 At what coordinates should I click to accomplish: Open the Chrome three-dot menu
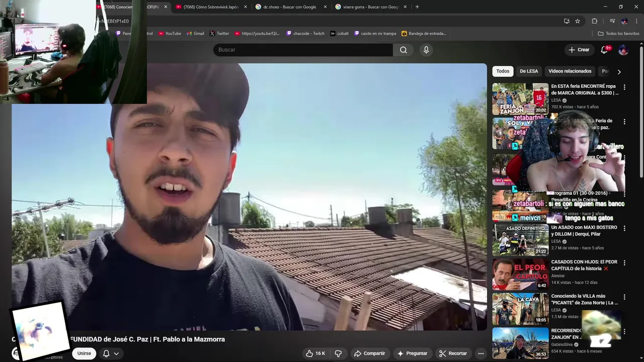(x=635, y=21)
